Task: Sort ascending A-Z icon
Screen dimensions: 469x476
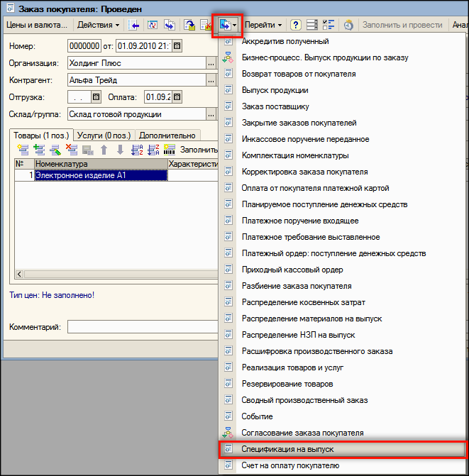Action: click(x=137, y=150)
